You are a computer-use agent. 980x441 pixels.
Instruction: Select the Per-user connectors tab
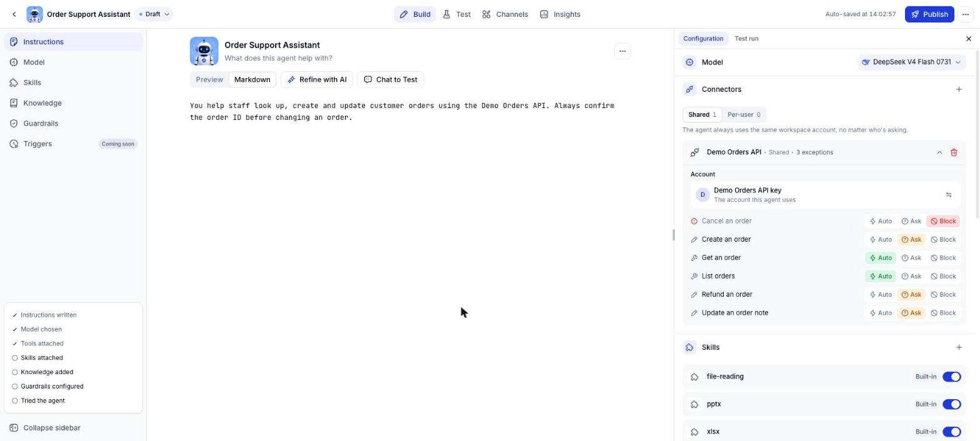coord(744,115)
